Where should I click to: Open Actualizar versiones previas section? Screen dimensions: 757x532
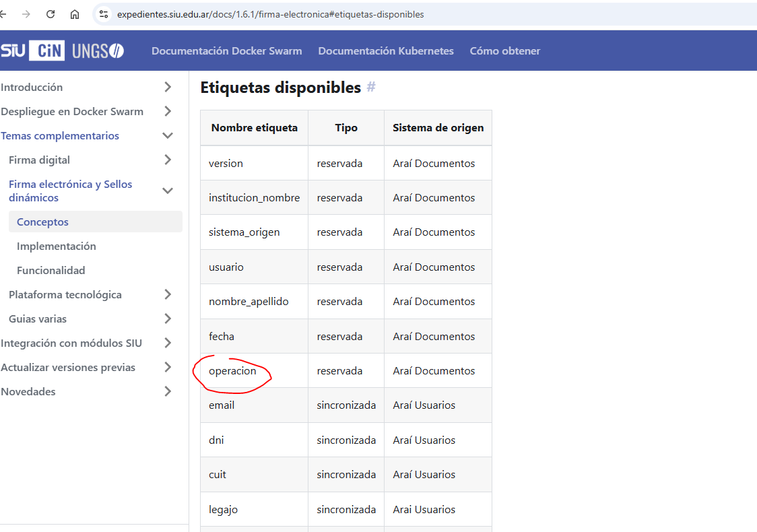pos(68,368)
